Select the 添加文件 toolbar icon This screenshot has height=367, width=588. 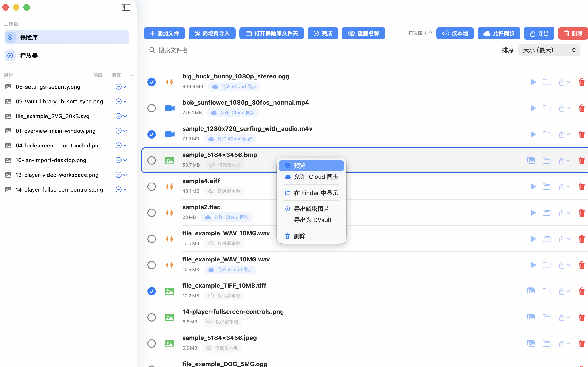pyautogui.click(x=164, y=33)
